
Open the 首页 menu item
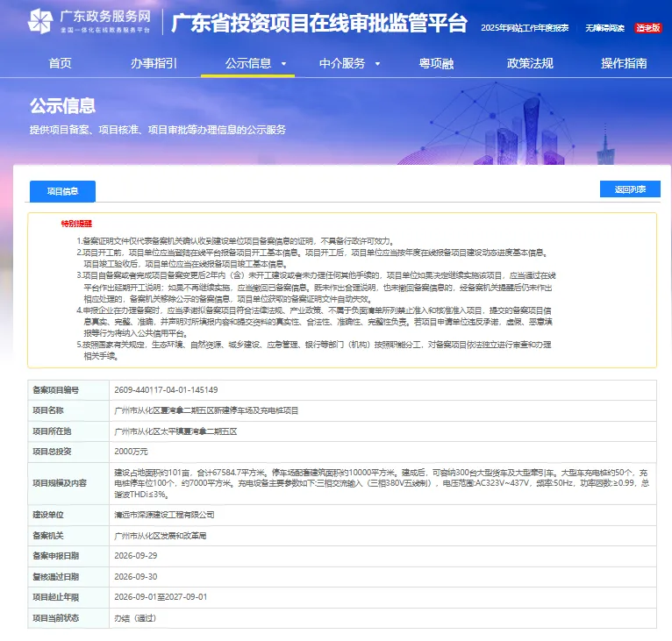[60, 63]
